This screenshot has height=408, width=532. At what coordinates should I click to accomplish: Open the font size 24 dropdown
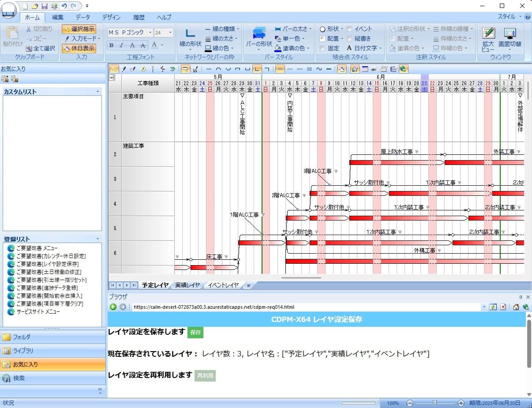click(171, 33)
